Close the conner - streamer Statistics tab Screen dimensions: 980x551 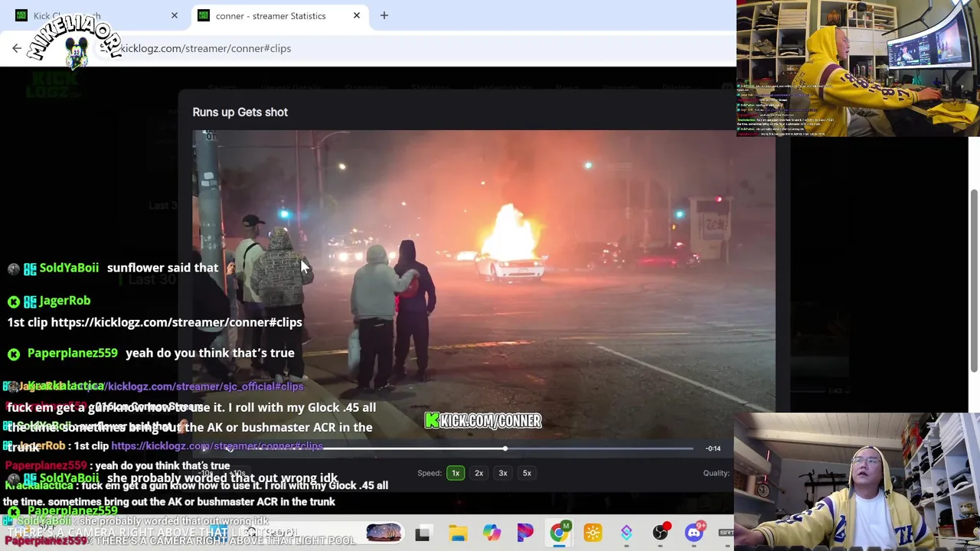click(x=357, y=15)
